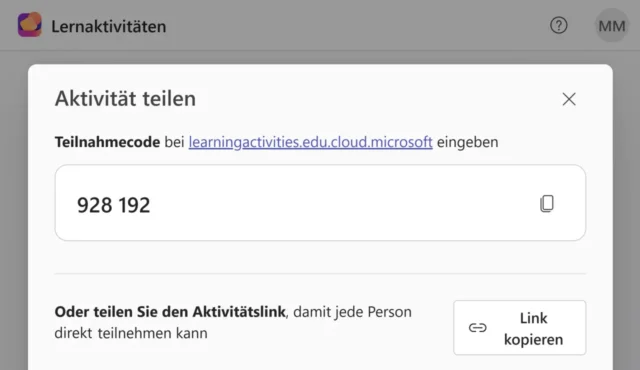Click the Oder teilen Sie den Aktivitätslink text
640x370 pixels.
pos(170,312)
